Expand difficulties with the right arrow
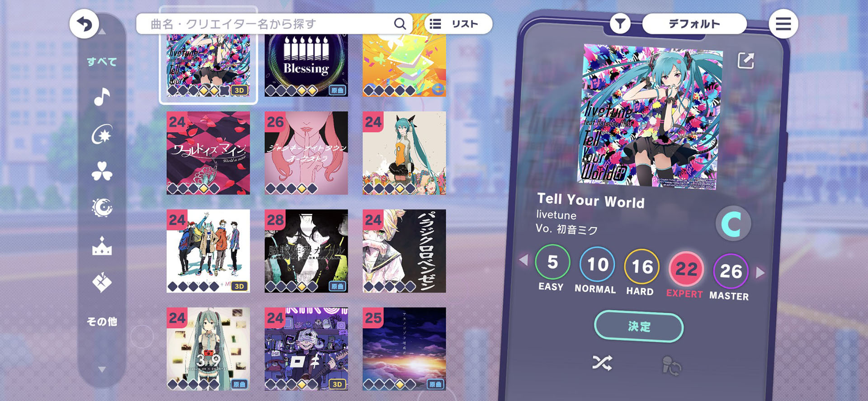The width and height of the screenshot is (868, 401). coord(760,272)
